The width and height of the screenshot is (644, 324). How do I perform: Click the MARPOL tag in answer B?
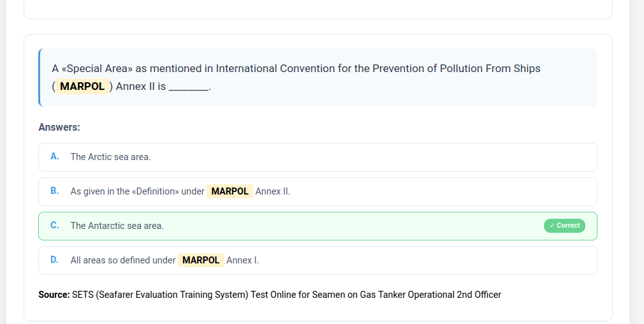(230, 191)
